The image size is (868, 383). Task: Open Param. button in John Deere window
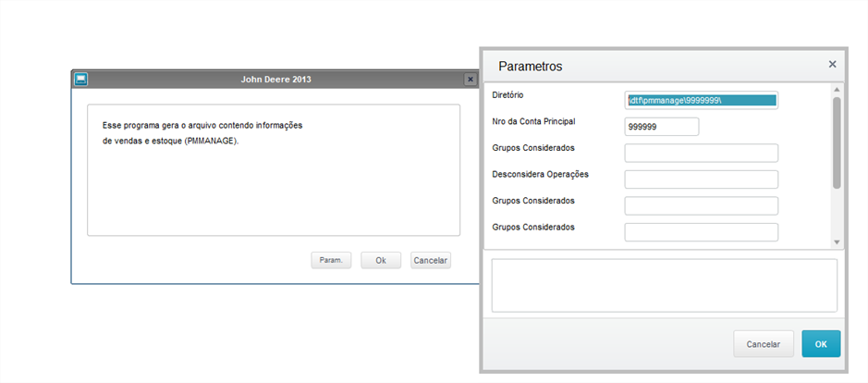[x=331, y=261]
